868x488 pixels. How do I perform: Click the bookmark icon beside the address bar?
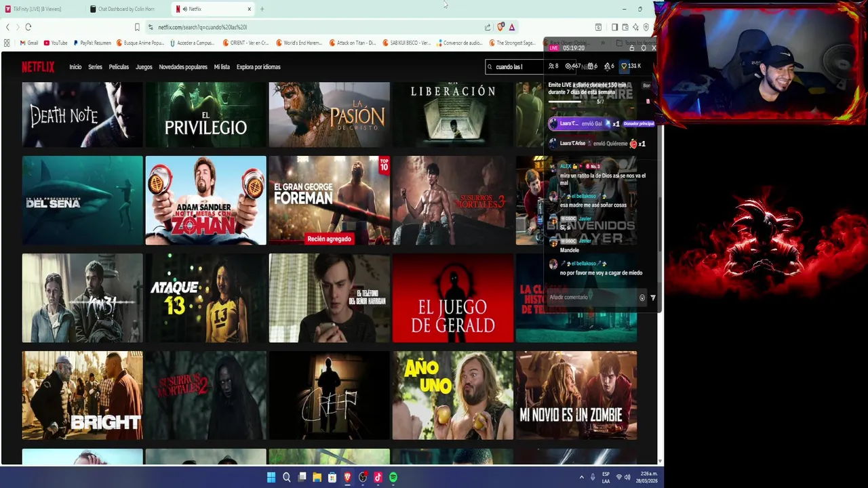137,27
